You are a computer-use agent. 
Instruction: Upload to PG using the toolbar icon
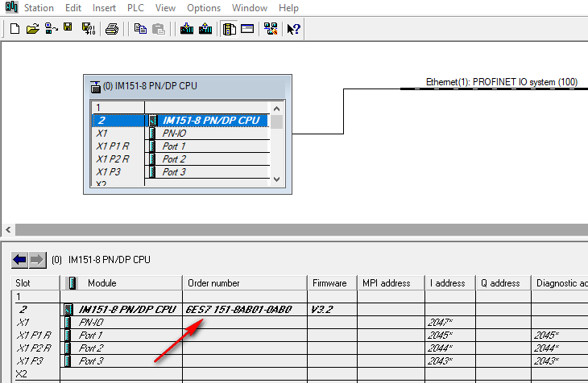[x=205, y=28]
